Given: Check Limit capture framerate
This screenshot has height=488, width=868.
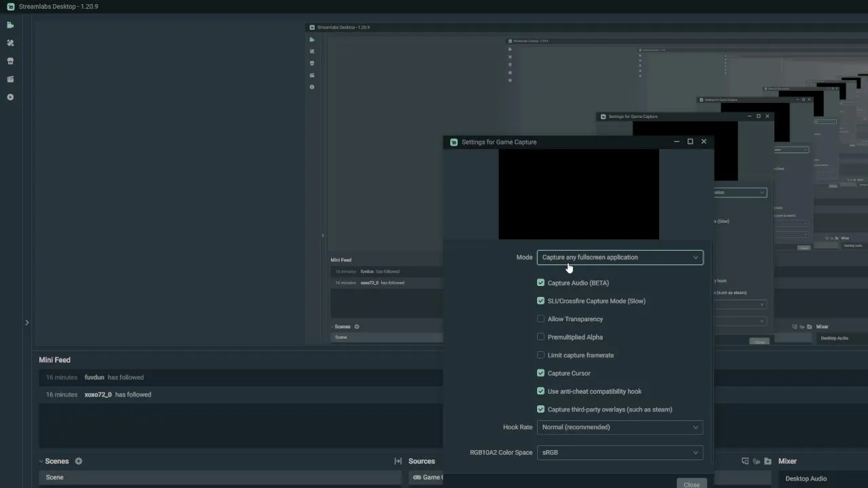Looking at the screenshot, I should [x=540, y=355].
